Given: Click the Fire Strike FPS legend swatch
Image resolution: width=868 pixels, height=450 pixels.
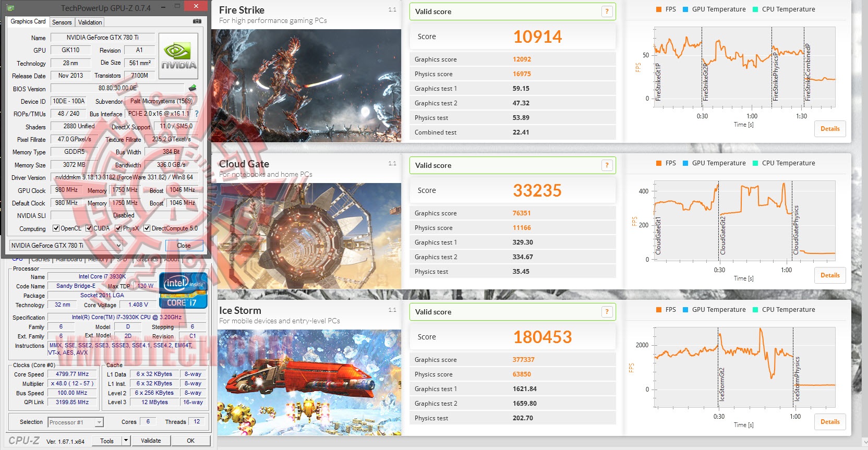Looking at the screenshot, I should (x=659, y=9).
